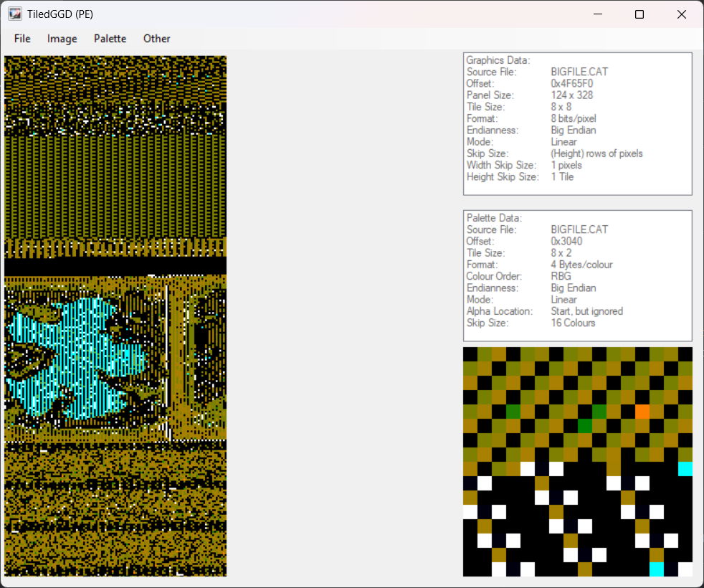The image size is (704, 588).
Task: Click the TiledGGD app icon in title bar
Action: coord(15,14)
